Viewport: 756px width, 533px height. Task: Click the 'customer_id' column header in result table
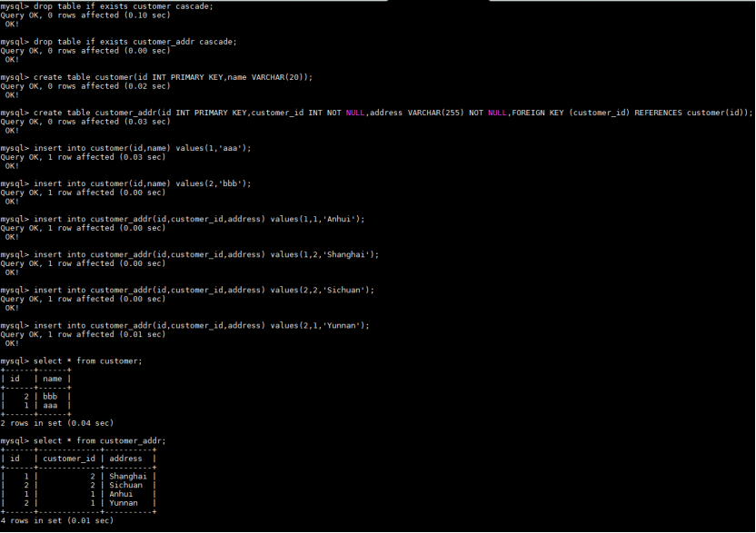[x=68, y=459]
